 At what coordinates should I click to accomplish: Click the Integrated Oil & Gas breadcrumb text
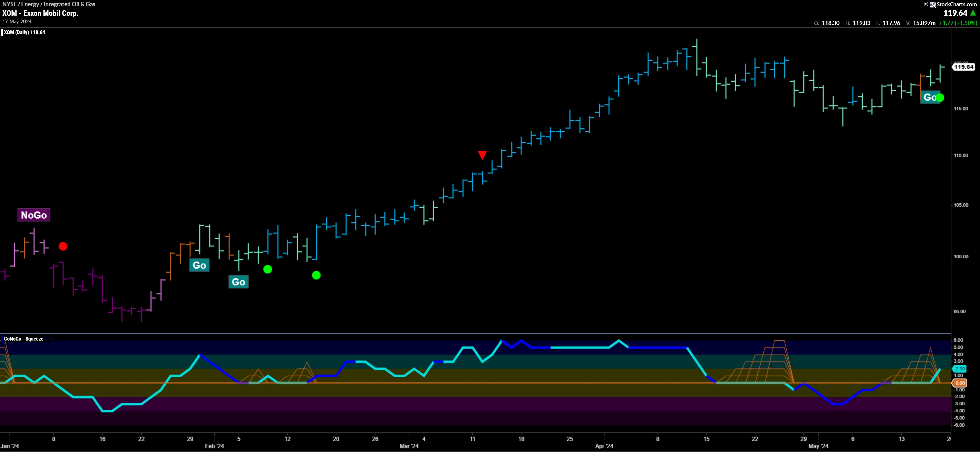69,4
